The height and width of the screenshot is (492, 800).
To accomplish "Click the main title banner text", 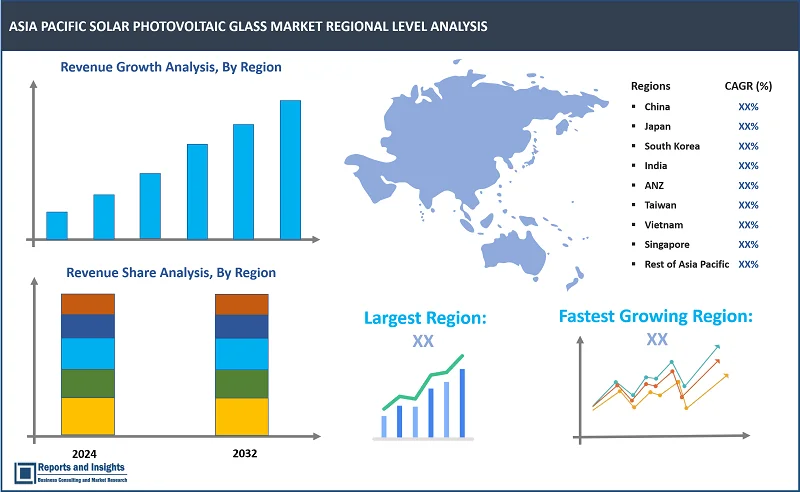I will tap(248, 27).
